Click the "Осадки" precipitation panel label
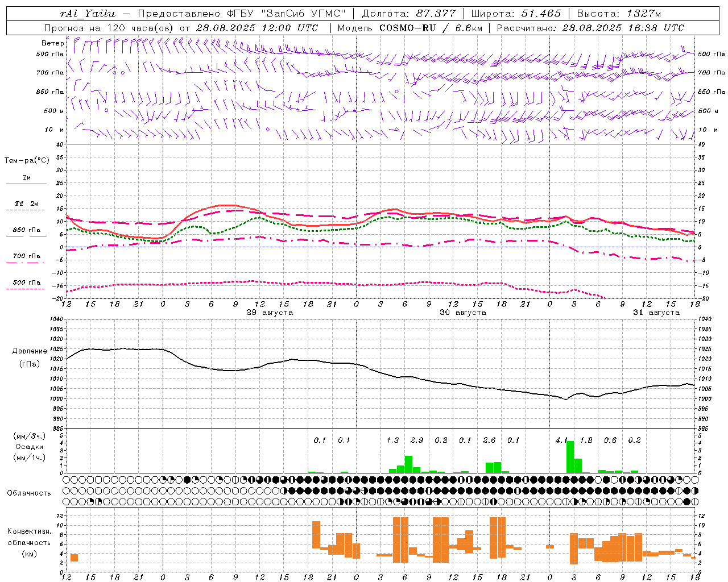The width and height of the screenshot is (728, 582). pyautogui.click(x=30, y=447)
